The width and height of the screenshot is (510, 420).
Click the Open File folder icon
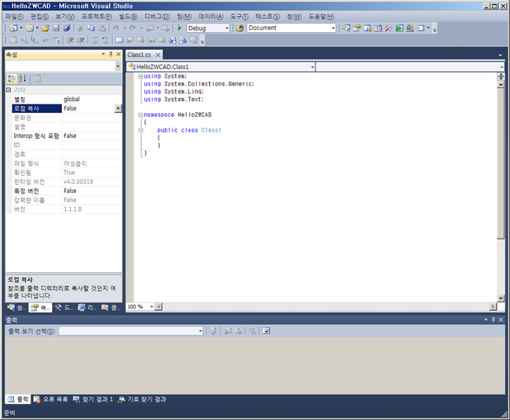[46, 28]
